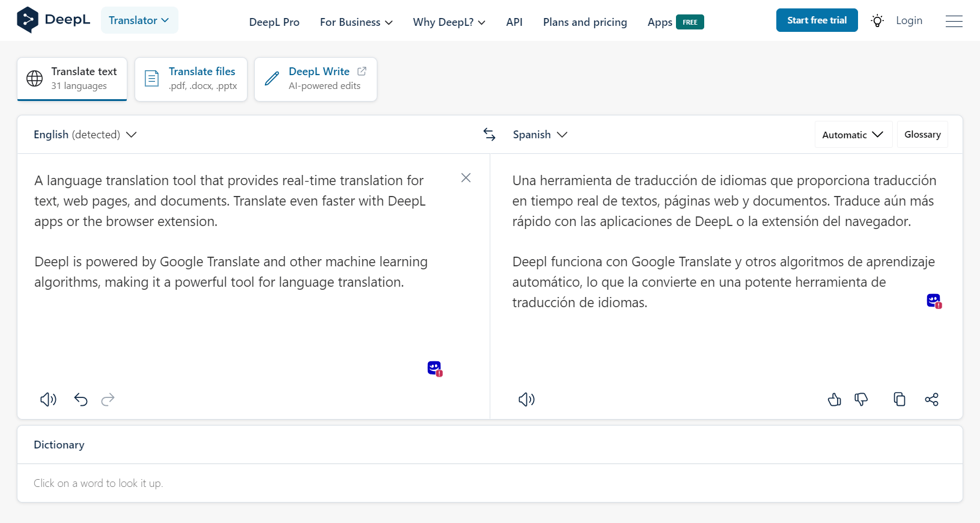This screenshot has height=523, width=980.
Task: Give the translation a thumbs up
Action: (x=834, y=400)
